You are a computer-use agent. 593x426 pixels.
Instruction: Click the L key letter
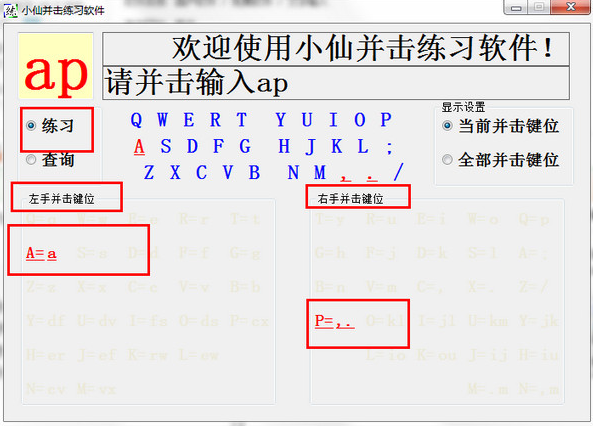(363, 146)
